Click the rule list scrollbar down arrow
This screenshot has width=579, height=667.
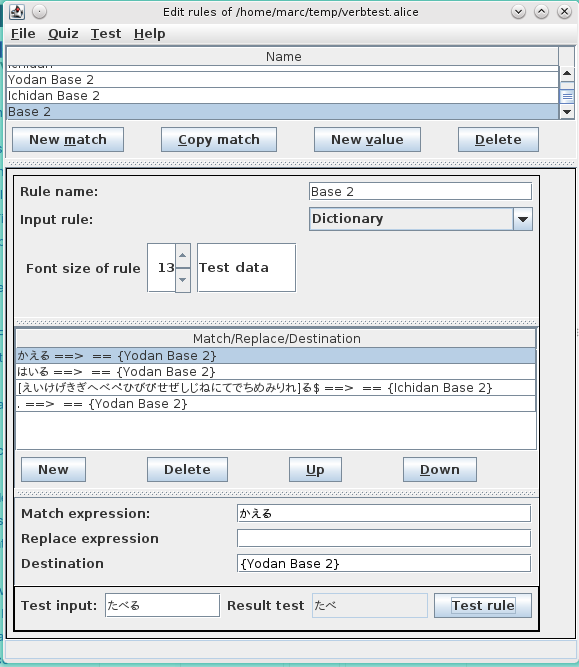coord(567,112)
